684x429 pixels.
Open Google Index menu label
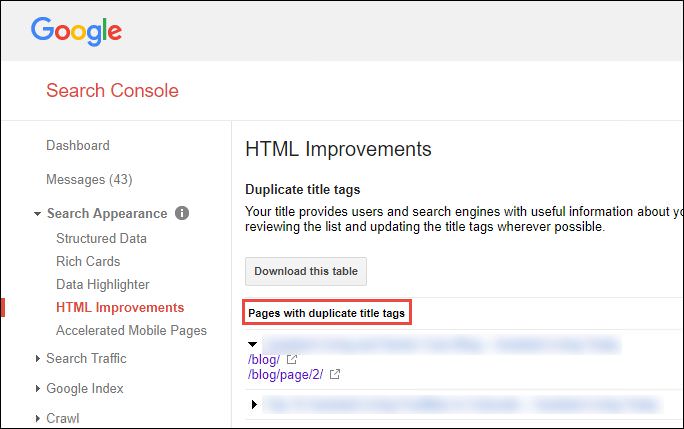pyautogui.click(x=85, y=388)
